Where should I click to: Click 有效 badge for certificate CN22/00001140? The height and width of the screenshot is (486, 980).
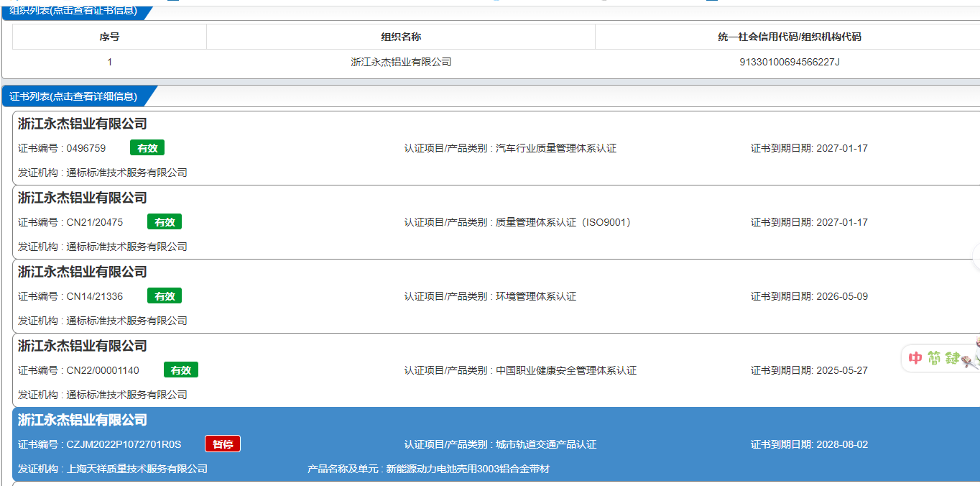click(x=181, y=370)
